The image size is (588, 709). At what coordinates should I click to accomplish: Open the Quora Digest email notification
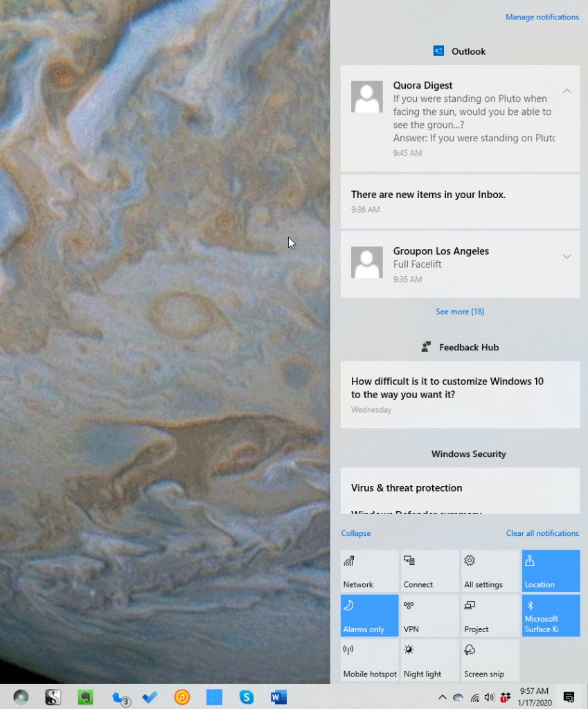(460, 118)
